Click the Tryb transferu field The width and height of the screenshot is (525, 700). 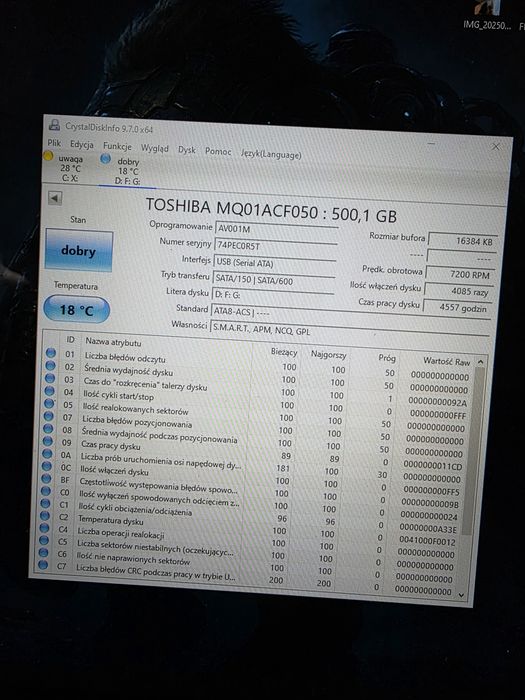(273, 280)
